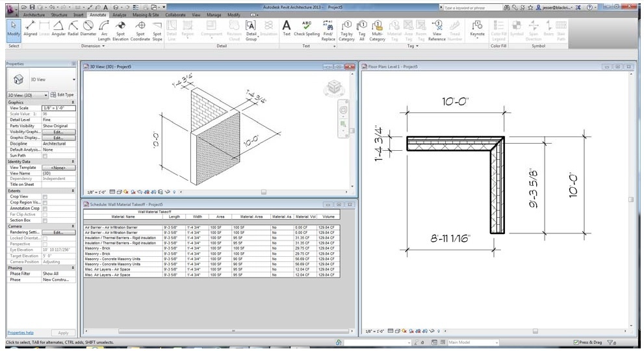Click the Tag by Category tool
The height and width of the screenshot is (351, 644).
click(346, 28)
